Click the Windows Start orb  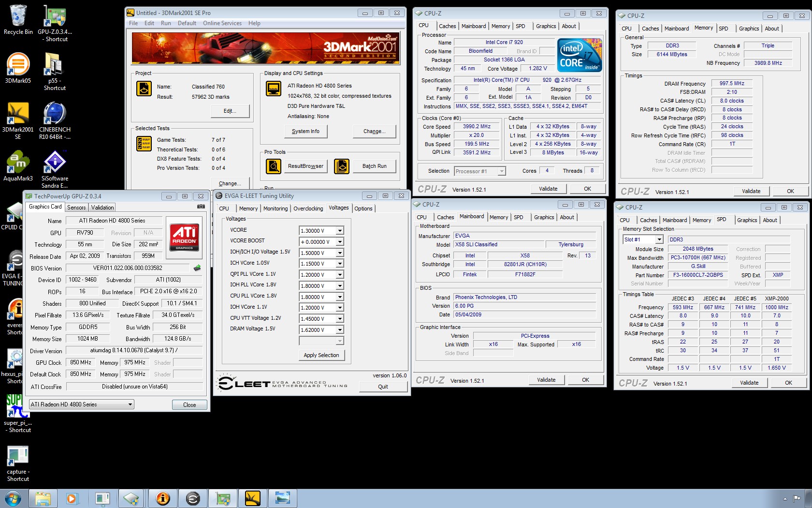(x=13, y=498)
